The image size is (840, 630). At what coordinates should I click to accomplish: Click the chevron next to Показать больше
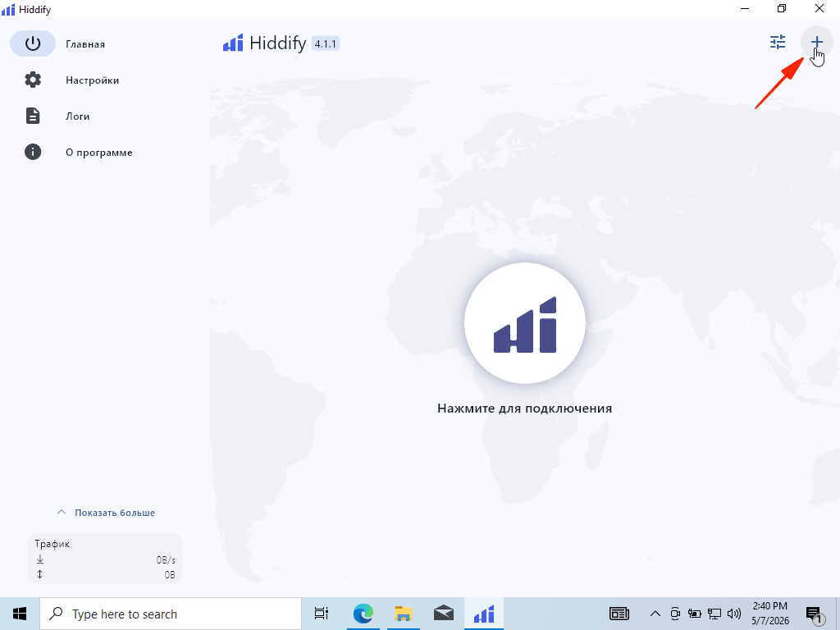click(x=62, y=512)
